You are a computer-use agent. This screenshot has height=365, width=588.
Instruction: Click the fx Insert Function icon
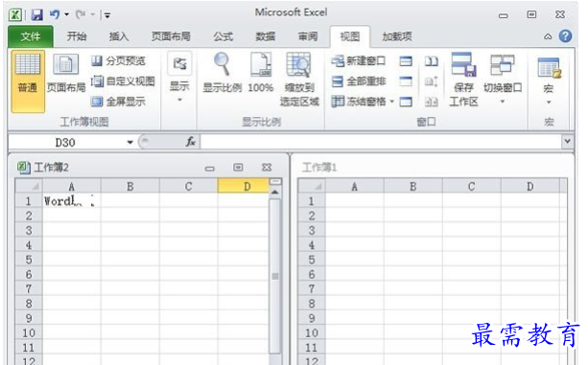click(x=191, y=142)
